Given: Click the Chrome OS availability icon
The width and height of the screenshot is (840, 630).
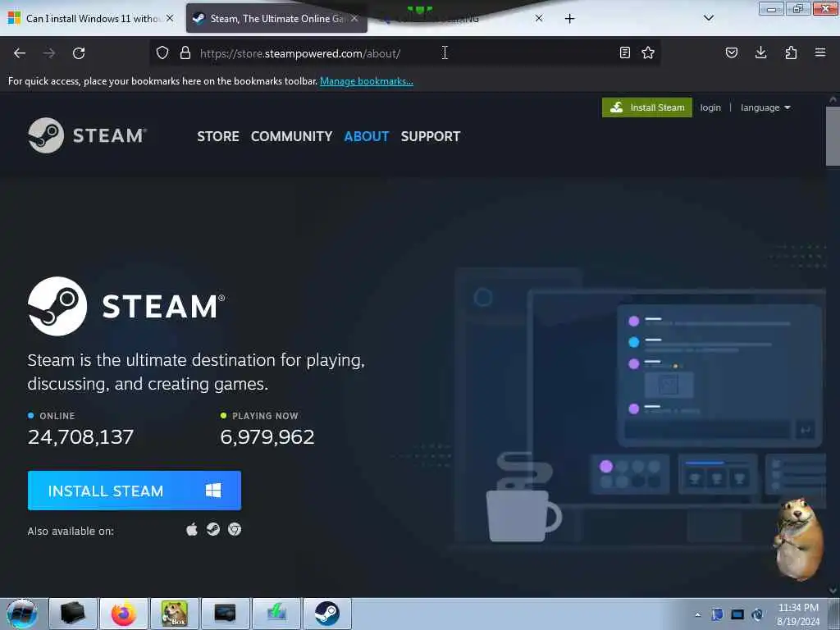Looking at the screenshot, I should pyautogui.click(x=234, y=529).
